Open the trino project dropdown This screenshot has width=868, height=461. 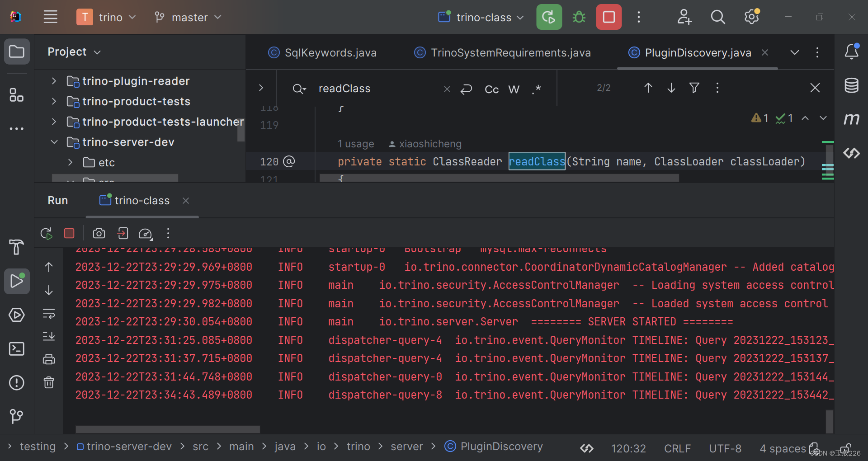tap(107, 17)
